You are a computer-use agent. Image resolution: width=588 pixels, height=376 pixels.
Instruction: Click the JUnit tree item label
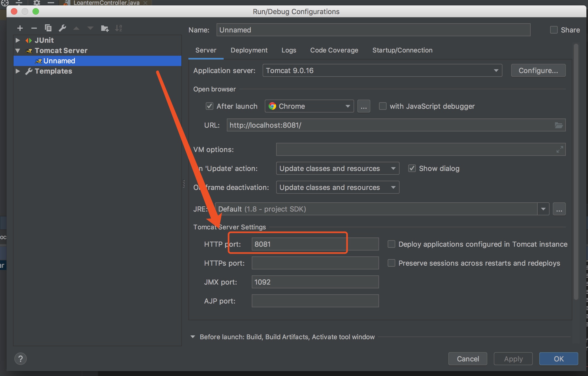(x=44, y=40)
